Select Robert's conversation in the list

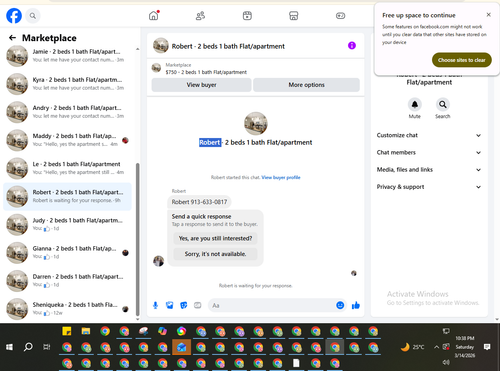click(67, 197)
